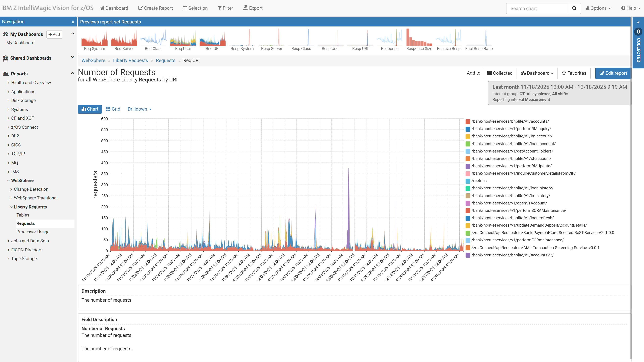Select Processor Usage under Liberty Requests
644x362 pixels.
click(33, 232)
